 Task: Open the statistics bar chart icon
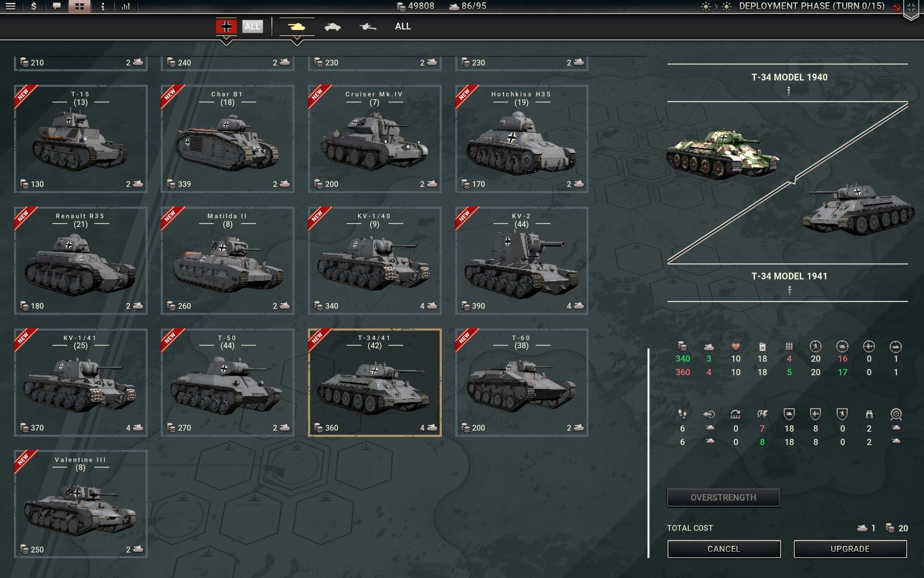coord(126,7)
